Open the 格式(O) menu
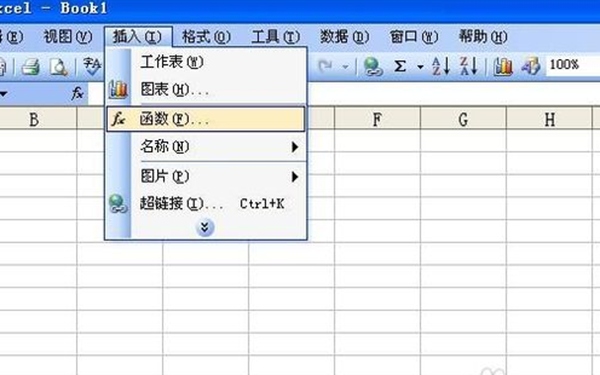The height and width of the screenshot is (375, 600). point(206,37)
